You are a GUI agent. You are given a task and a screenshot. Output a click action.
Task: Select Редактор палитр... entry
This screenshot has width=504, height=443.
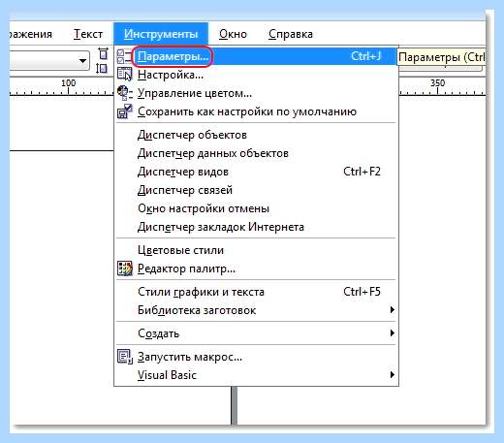[x=256, y=269]
